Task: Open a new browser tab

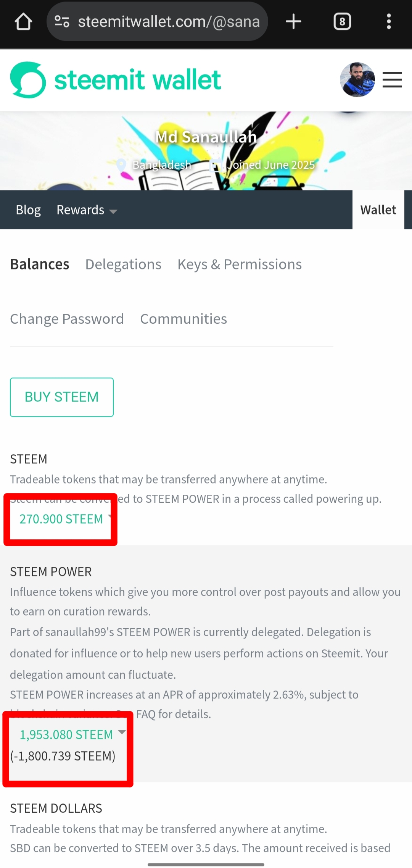Action: tap(293, 22)
